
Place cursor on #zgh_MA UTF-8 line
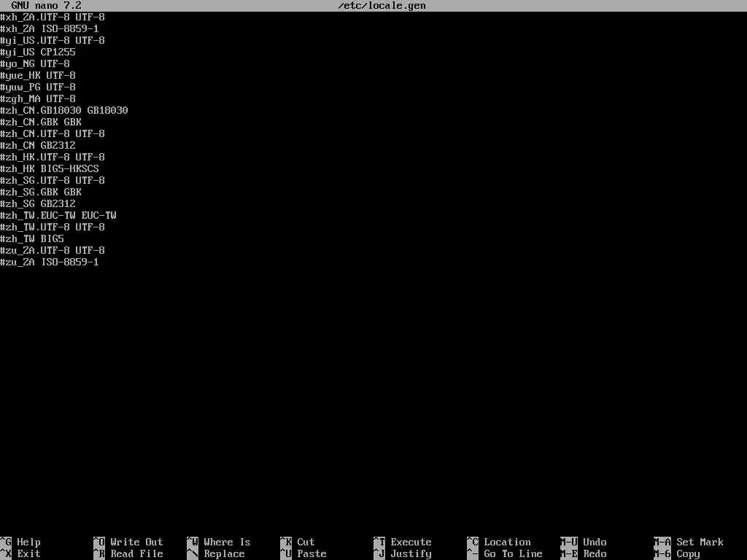point(38,99)
